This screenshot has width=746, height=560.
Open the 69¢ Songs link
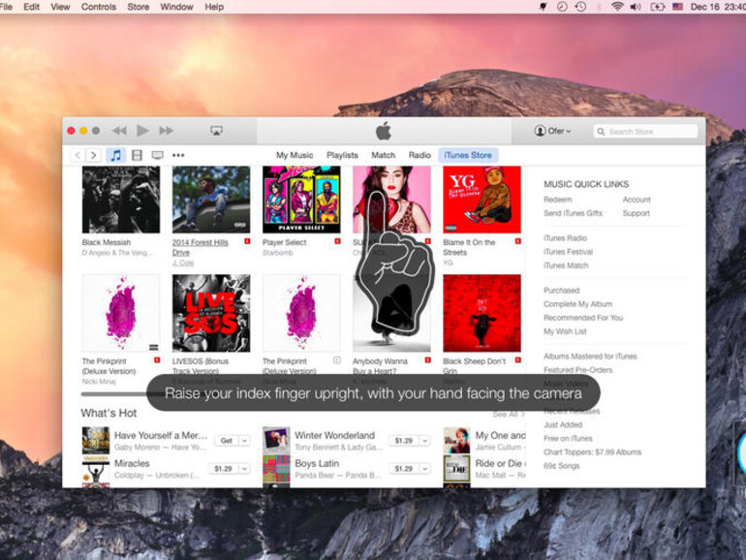[x=561, y=466]
